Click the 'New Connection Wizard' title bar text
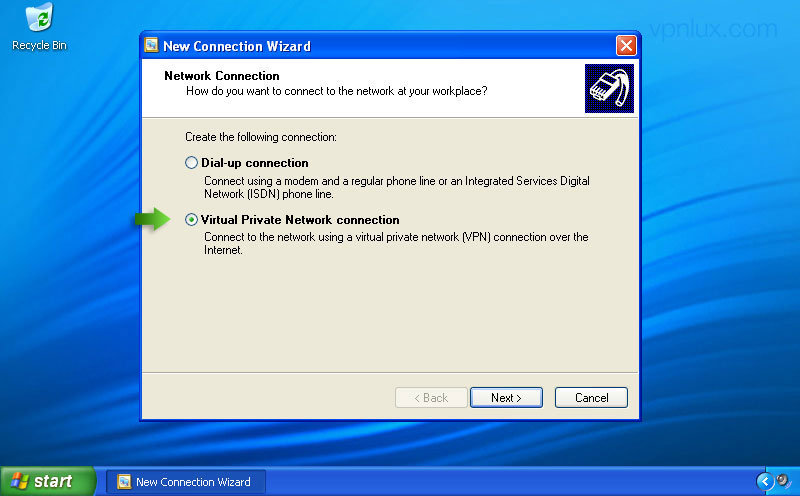 (237, 46)
